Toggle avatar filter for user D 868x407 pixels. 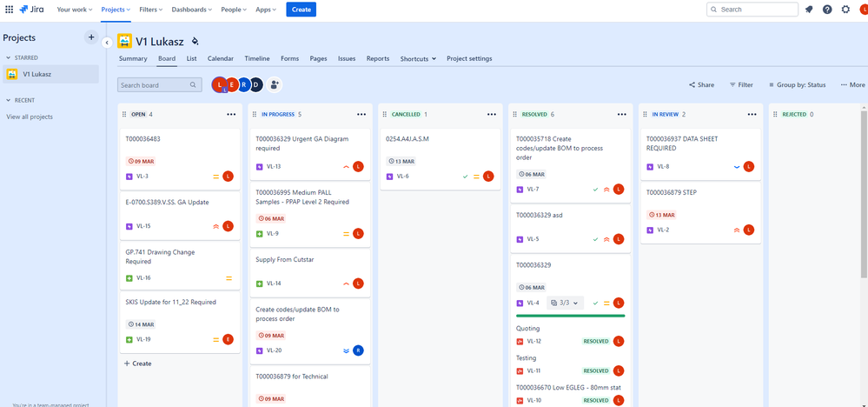point(255,84)
